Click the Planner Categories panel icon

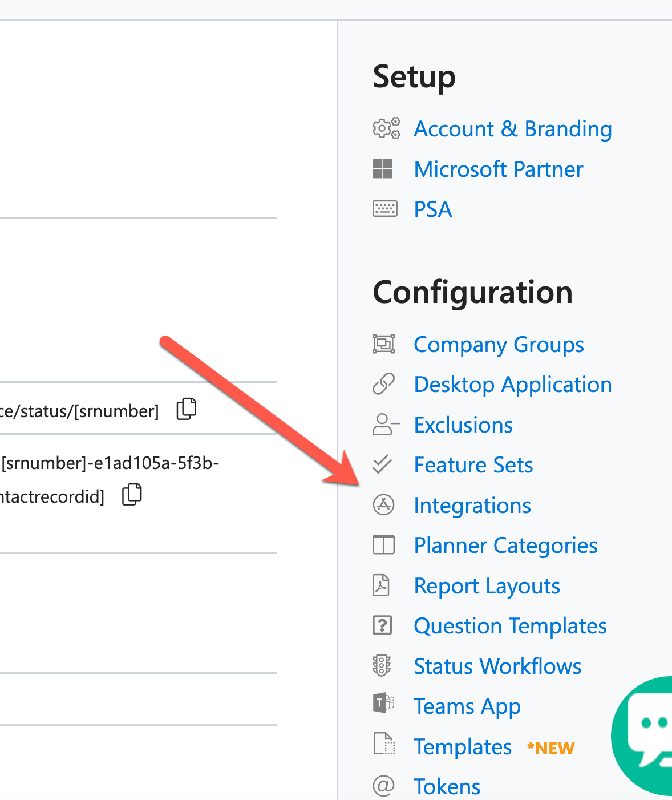tap(383, 545)
